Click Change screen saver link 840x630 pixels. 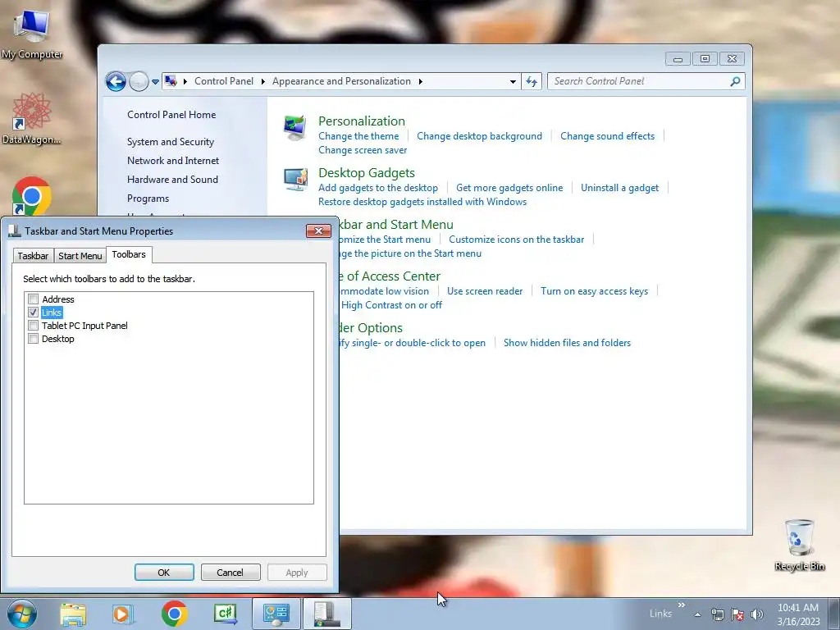tap(363, 150)
